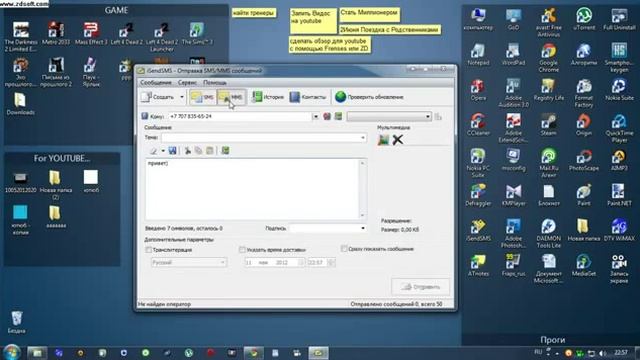The height and width of the screenshot is (360, 640).
Task: Click the green contacts icon beside recipient field
Action: [x=338, y=117]
